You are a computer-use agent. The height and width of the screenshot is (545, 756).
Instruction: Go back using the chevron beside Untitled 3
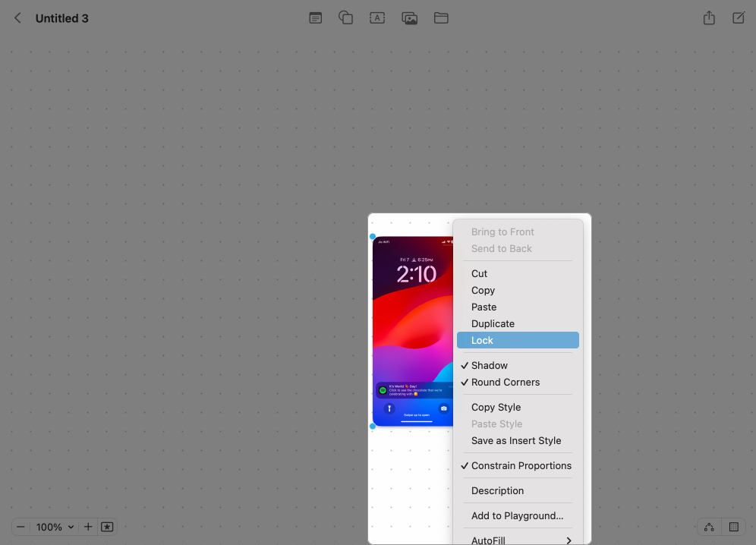(x=18, y=18)
